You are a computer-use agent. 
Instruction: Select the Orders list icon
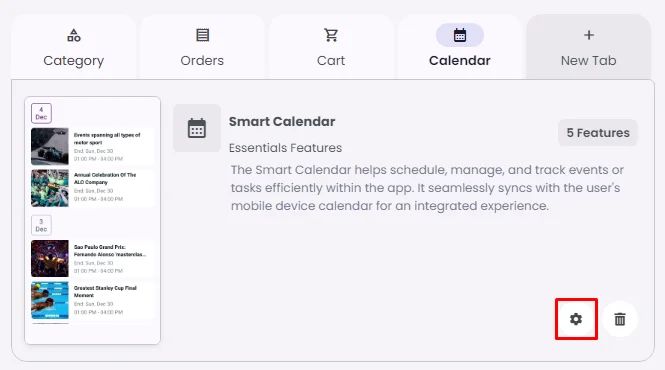pos(202,35)
